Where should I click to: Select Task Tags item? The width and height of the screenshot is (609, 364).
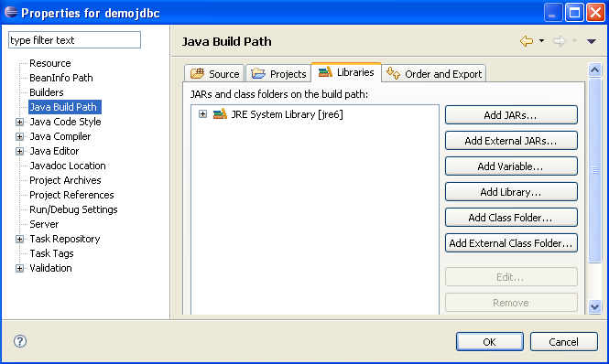coord(51,253)
